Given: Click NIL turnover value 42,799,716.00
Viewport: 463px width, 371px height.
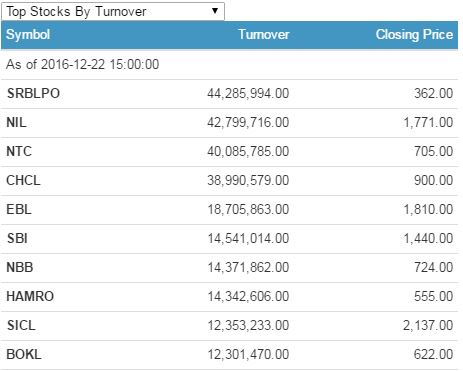Looking at the screenshot, I should [248, 122].
